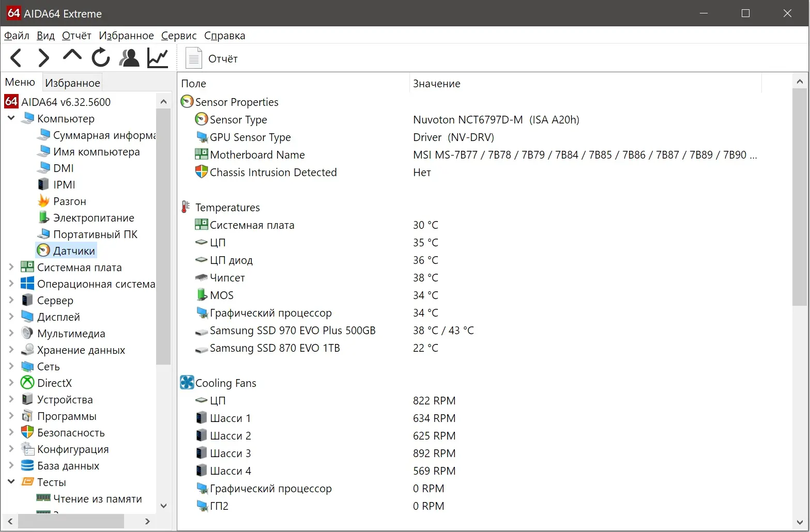
Task: Open the Вид menu
Action: pos(45,36)
